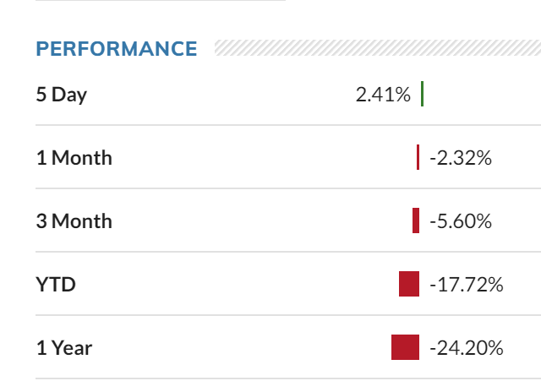This screenshot has width=541, height=392.
Task: Click the hatched stripe beside PERFORMANCE heading
Action: (x=378, y=47)
